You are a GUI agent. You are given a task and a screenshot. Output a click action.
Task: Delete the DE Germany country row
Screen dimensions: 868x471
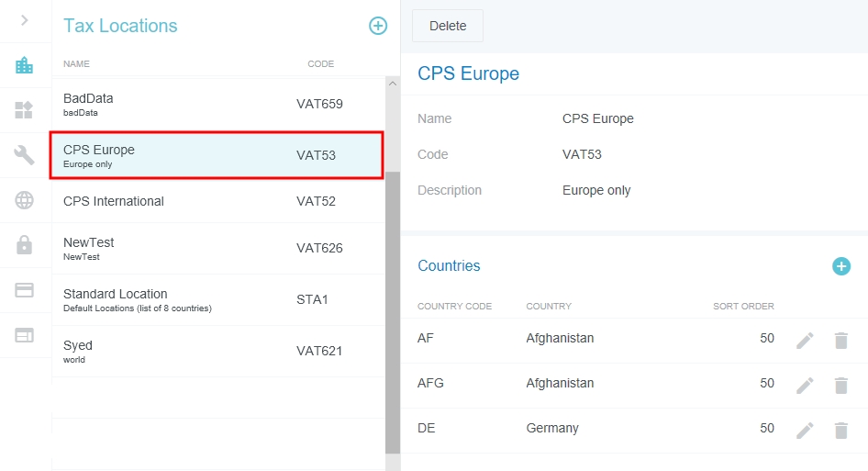tap(840, 431)
